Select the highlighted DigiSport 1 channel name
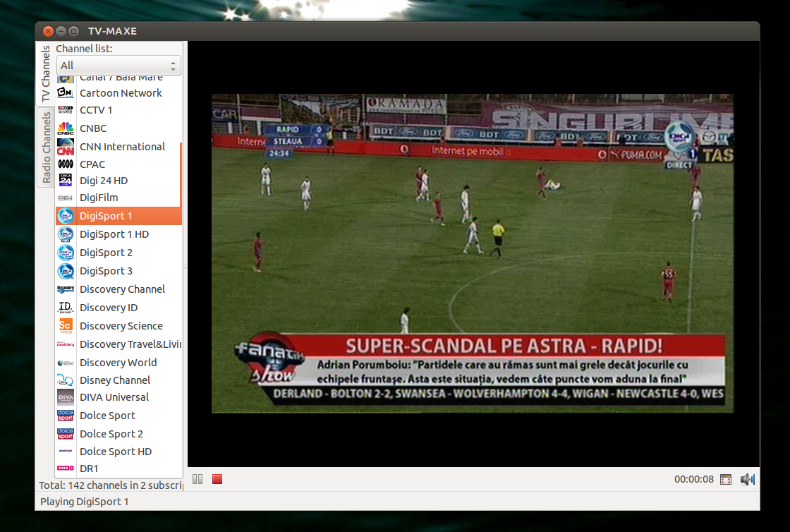 pyautogui.click(x=106, y=216)
